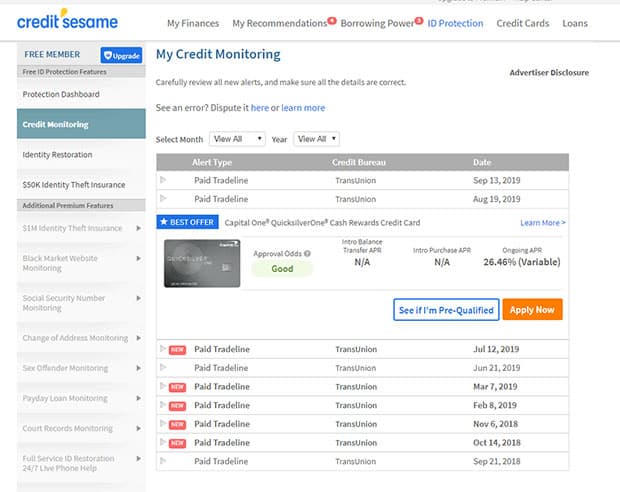Select Credit Monitoring in sidebar
The width and height of the screenshot is (620, 492).
click(x=81, y=124)
